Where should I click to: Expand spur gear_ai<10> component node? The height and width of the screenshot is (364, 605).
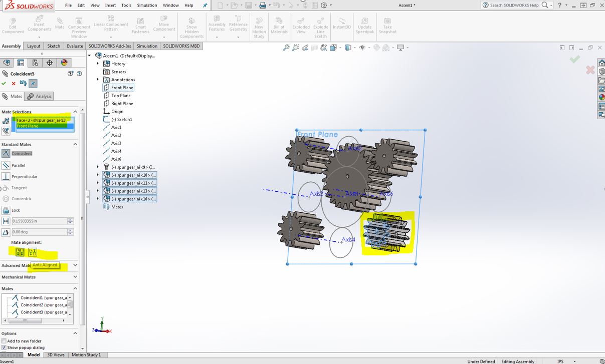pos(98,175)
